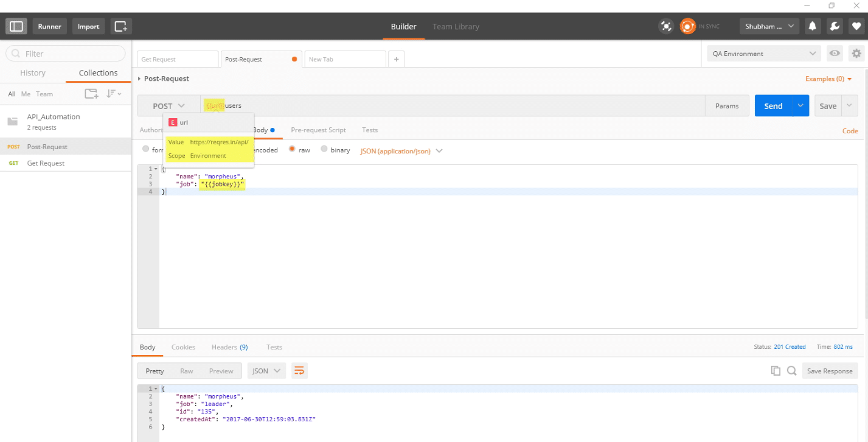Open the collections sort icon
The height and width of the screenshot is (442, 868).
coord(114,94)
